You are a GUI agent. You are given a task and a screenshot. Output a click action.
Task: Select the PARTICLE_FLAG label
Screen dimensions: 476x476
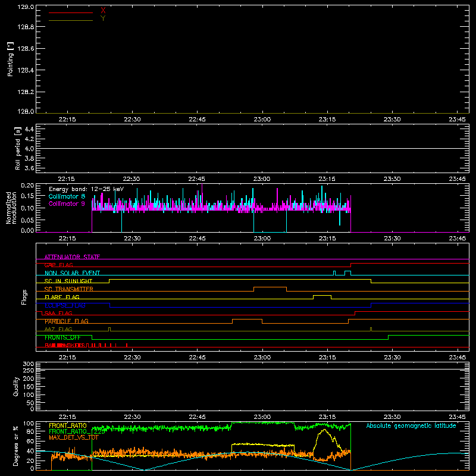pyautogui.click(x=67, y=321)
